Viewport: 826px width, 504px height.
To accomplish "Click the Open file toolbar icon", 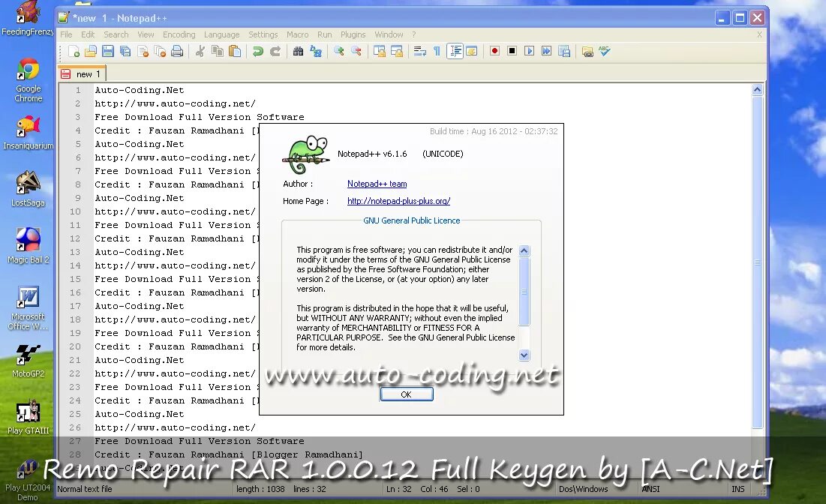I will click(x=91, y=51).
